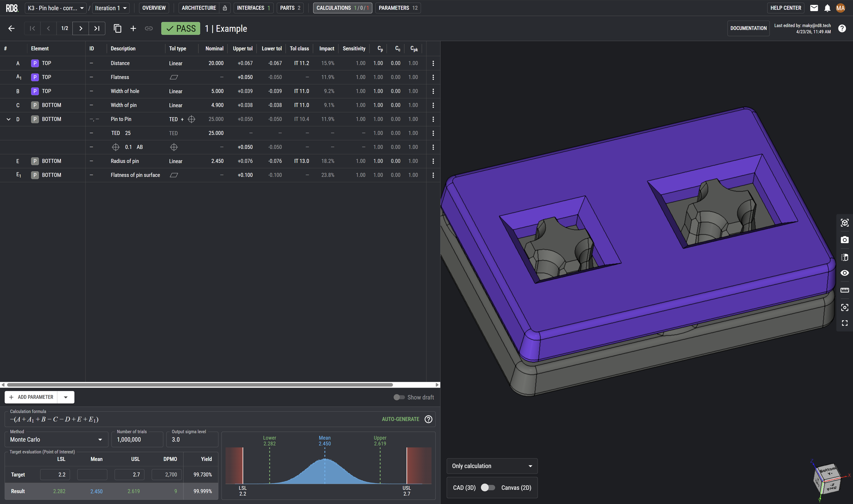
Task: Click the Target DPMO 2,700 field
Action: pyautogui.click(x=167, y=474)
